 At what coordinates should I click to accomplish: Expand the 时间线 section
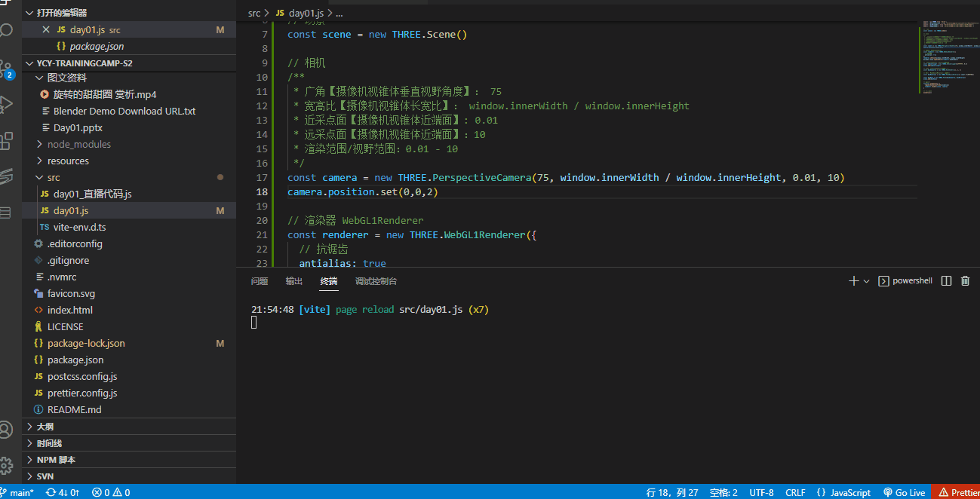click(x=129, y=443)
